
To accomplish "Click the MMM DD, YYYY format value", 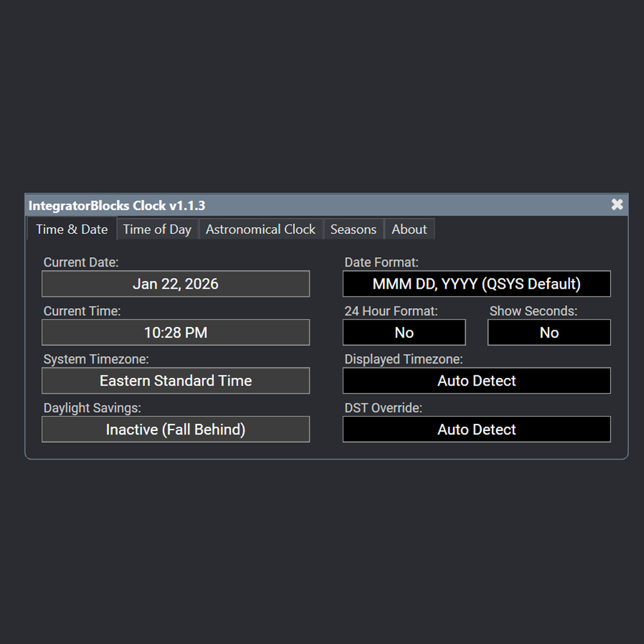I will 476,284.
